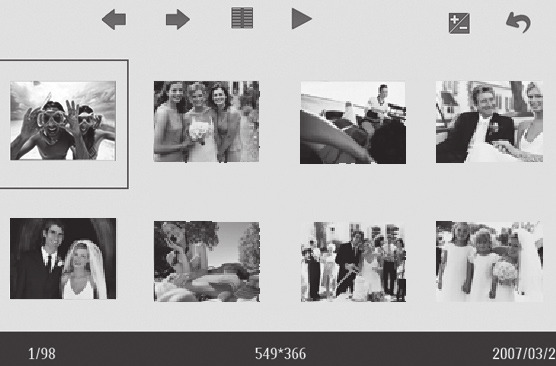Open the thumbnail grid view icon
The width and height of the screenshot is (556, 366).
point(242,18)
